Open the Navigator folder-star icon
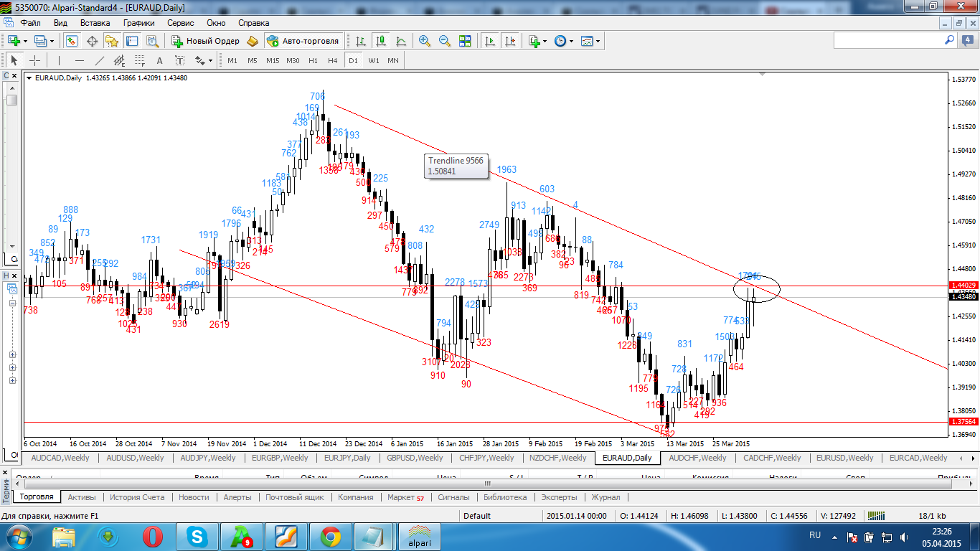980x551 pixels. point(111,41)
